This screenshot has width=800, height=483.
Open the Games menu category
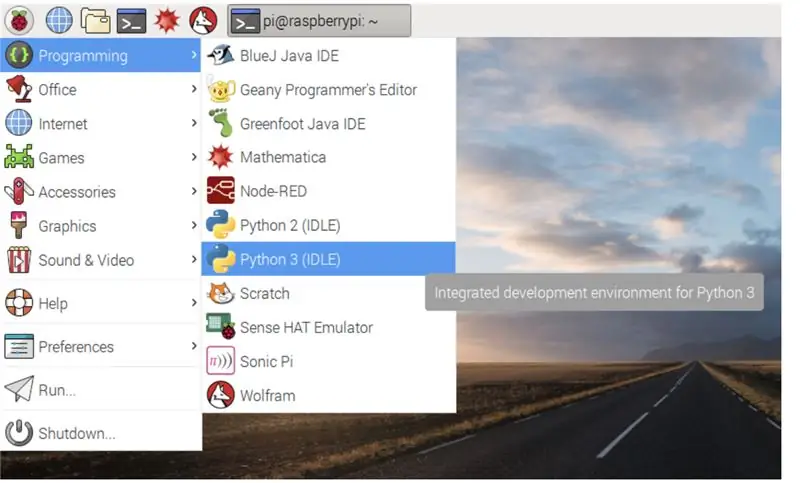point(101,157)
